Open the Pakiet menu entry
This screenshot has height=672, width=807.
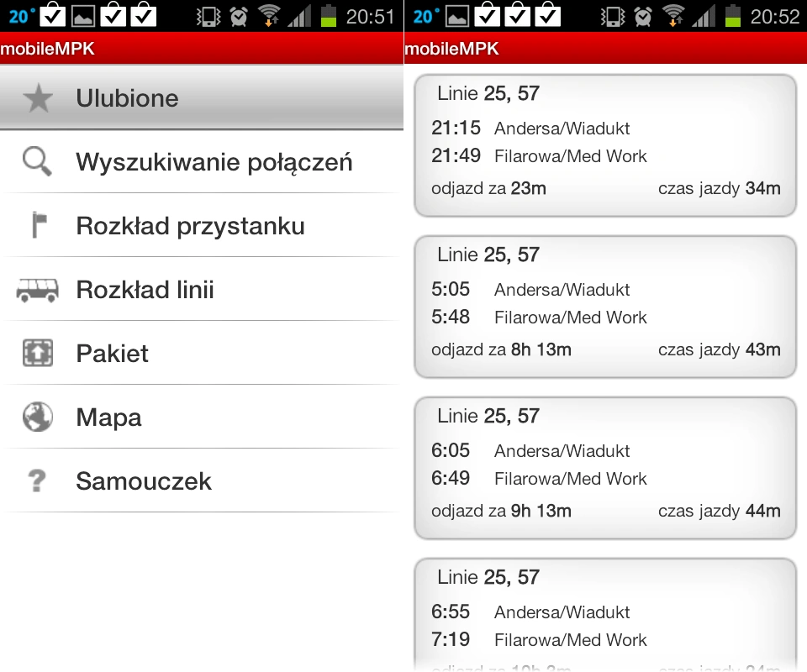(x=202, y=354)
